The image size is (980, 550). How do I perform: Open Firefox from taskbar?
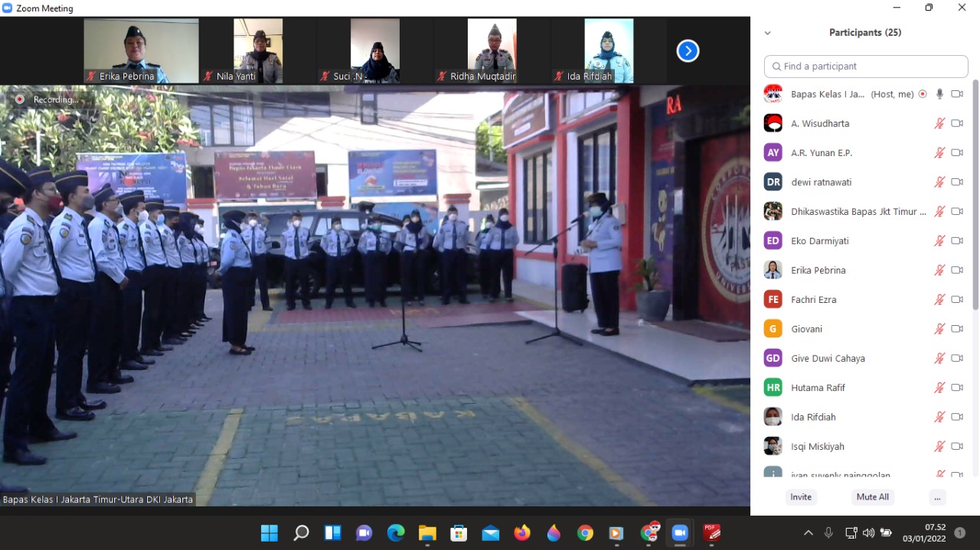pos(522,533)
